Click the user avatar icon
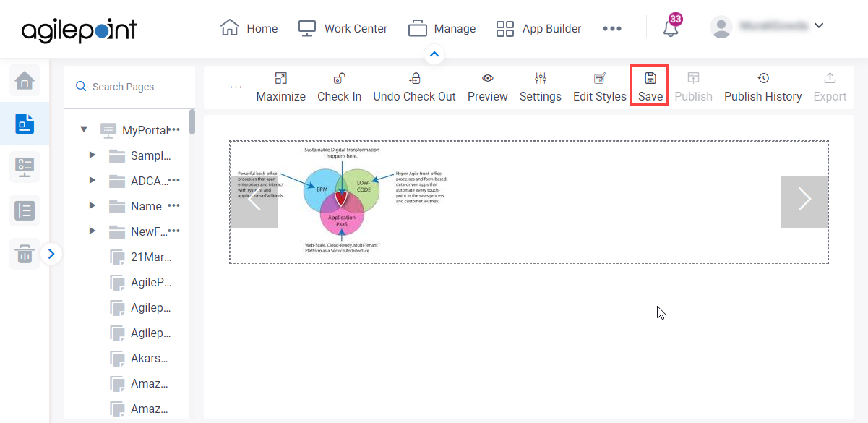Screen dimensions: 868x423 click(x=721, y=27)
